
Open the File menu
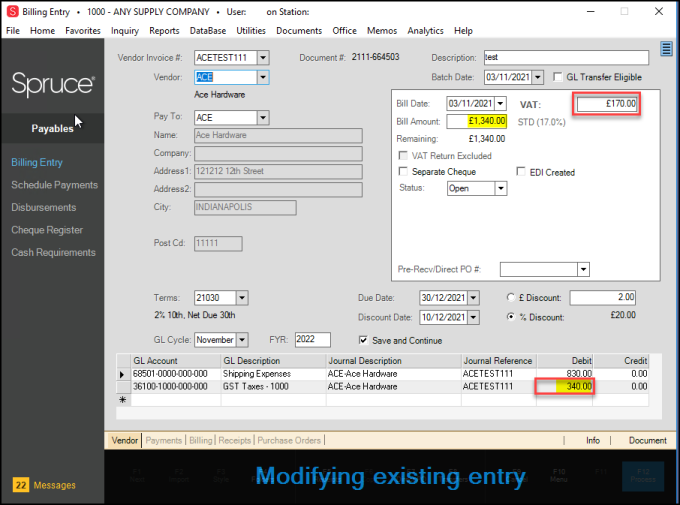pos(13,31)
